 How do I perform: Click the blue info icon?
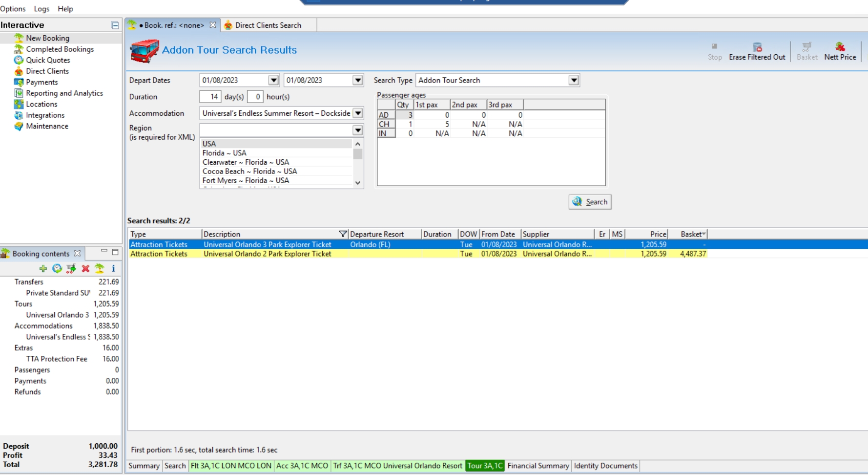pyautogui.click(x=113, y=268)
